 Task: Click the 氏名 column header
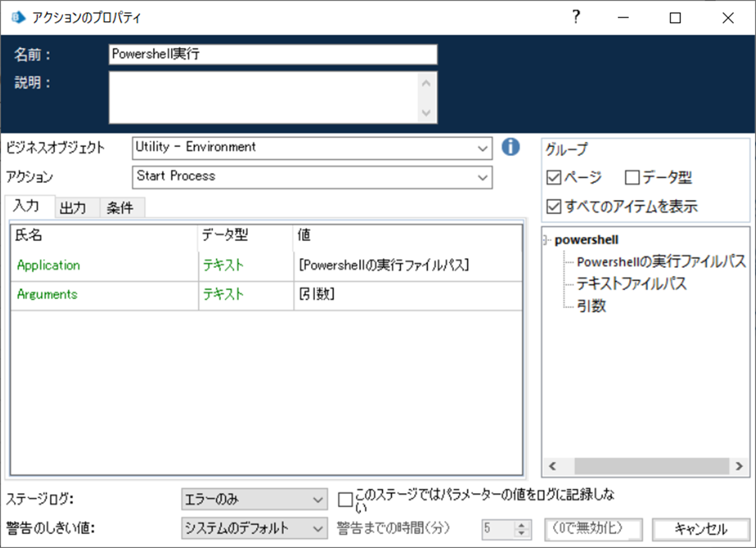point(104,236)
